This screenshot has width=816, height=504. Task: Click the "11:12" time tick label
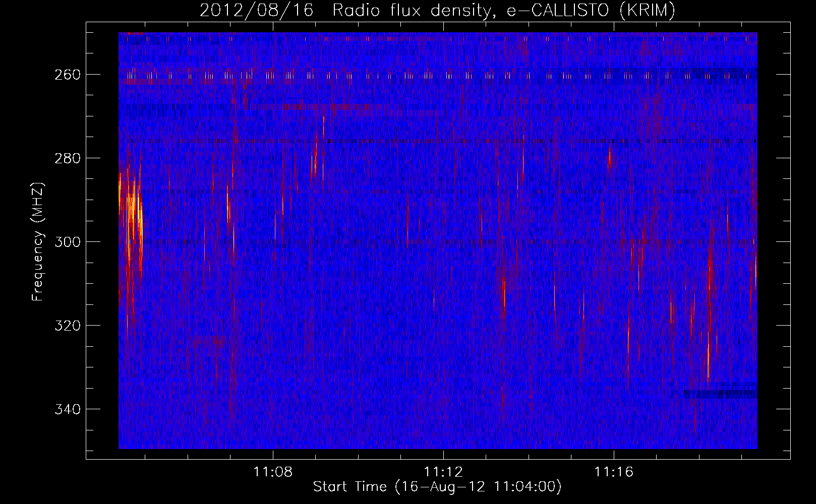click(443, 472)
